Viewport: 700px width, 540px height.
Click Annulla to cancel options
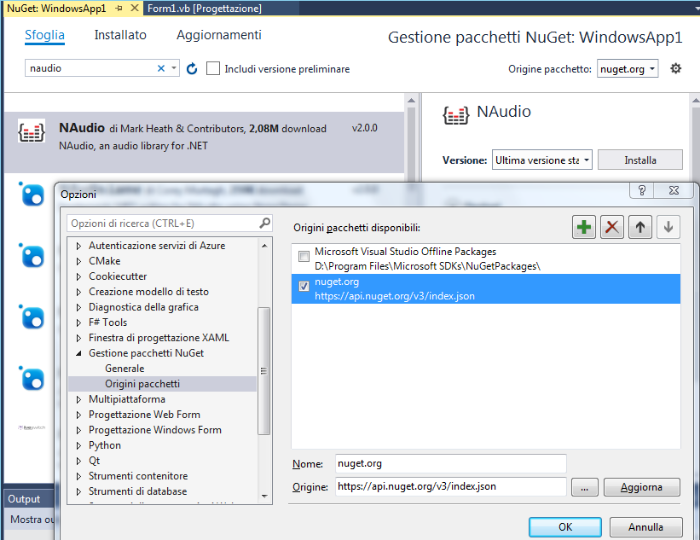click(646, 527)
